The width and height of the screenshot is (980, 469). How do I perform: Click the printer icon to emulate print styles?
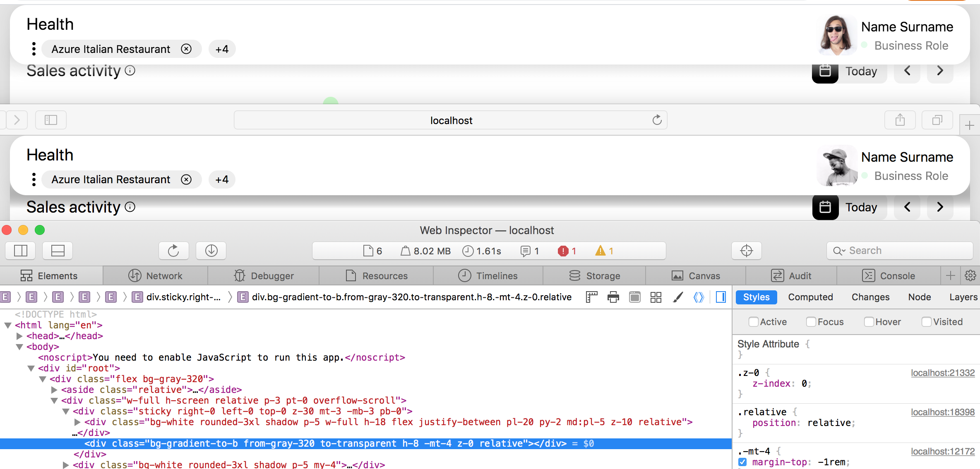tap(613, 297)
